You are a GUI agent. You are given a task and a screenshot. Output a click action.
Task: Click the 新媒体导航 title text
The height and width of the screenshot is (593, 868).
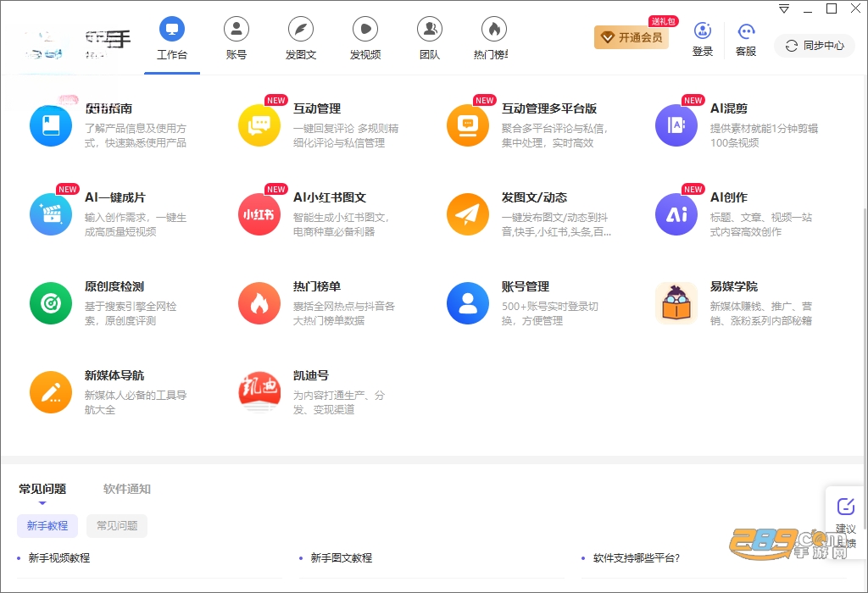(x=114, y=375)
